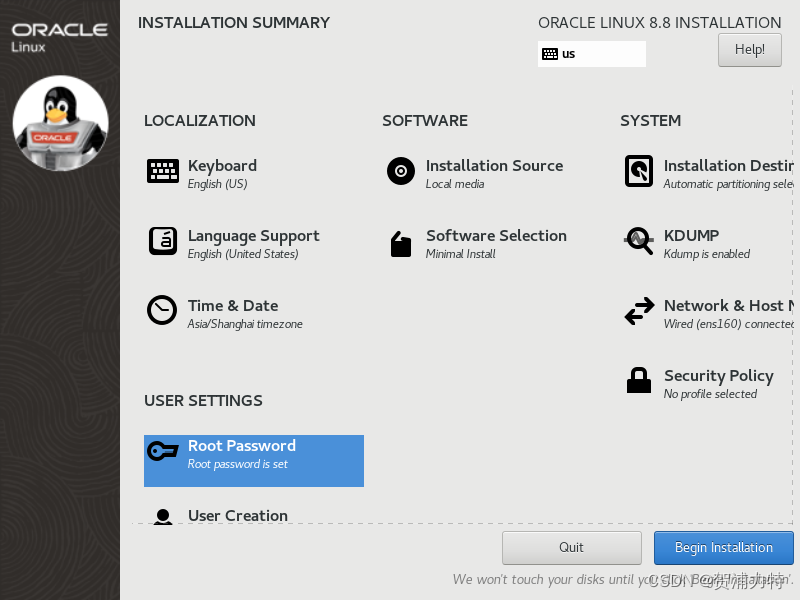Click the Quit button
Viewport: 800px width, 600px height.
pyautogui.click(x=571, y=547)
